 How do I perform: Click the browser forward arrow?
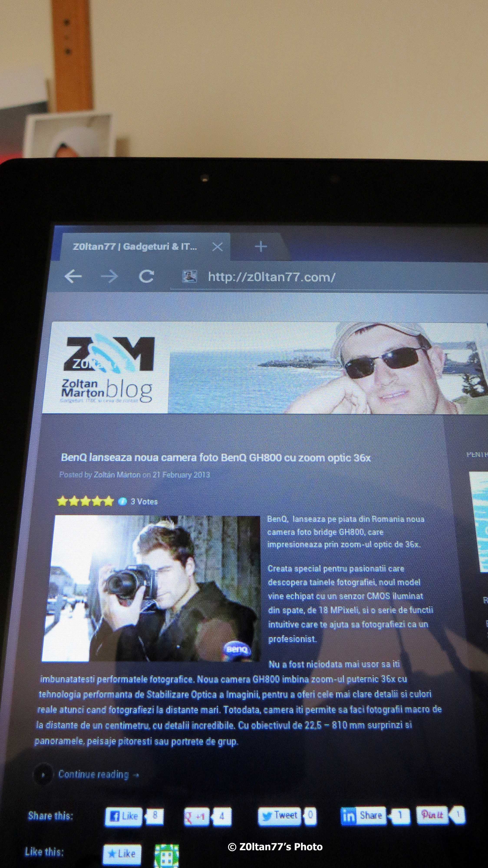click(110, 277)
